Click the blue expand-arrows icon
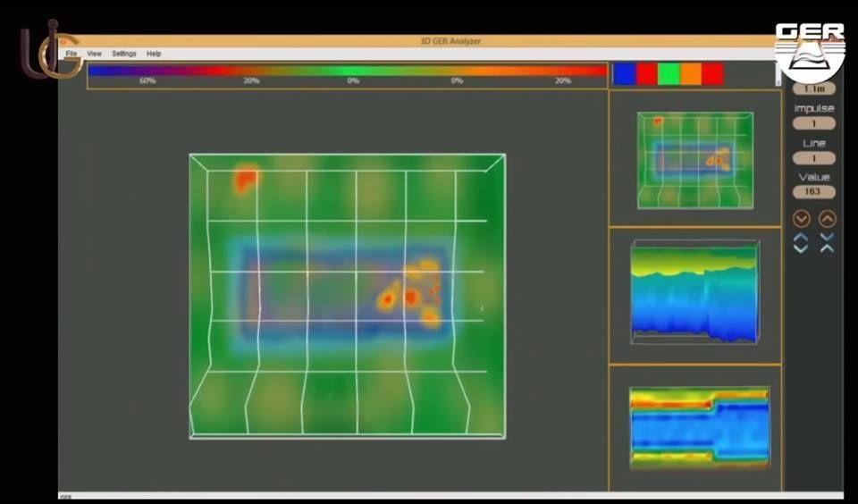Viewport: 858px width, 504px height. [802, 243]
